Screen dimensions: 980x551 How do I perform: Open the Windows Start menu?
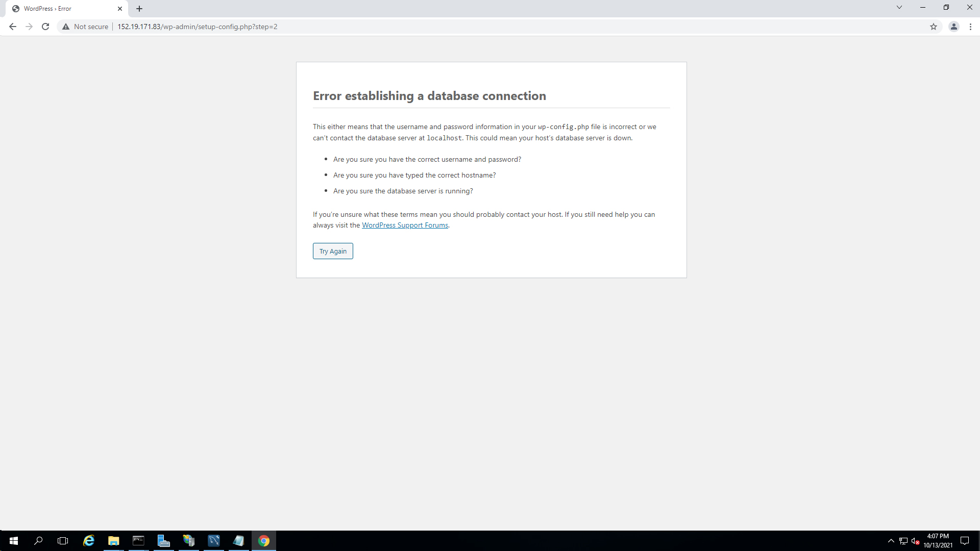[x=14, y=540]
